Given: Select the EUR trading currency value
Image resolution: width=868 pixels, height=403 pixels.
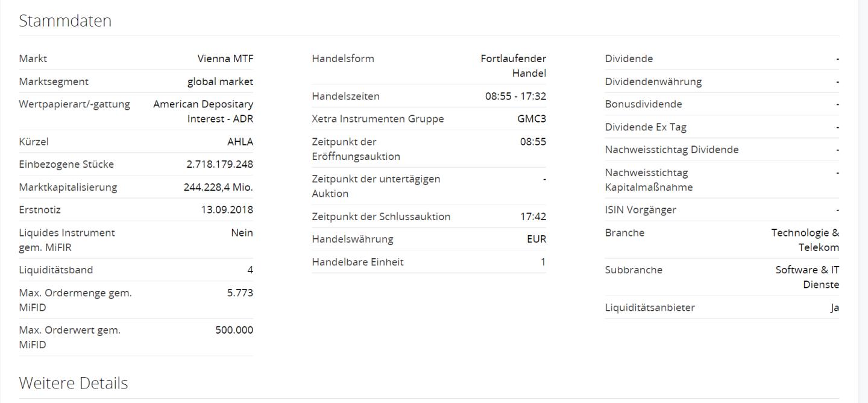Looking at the screenshot, I should tap(536, 239).
